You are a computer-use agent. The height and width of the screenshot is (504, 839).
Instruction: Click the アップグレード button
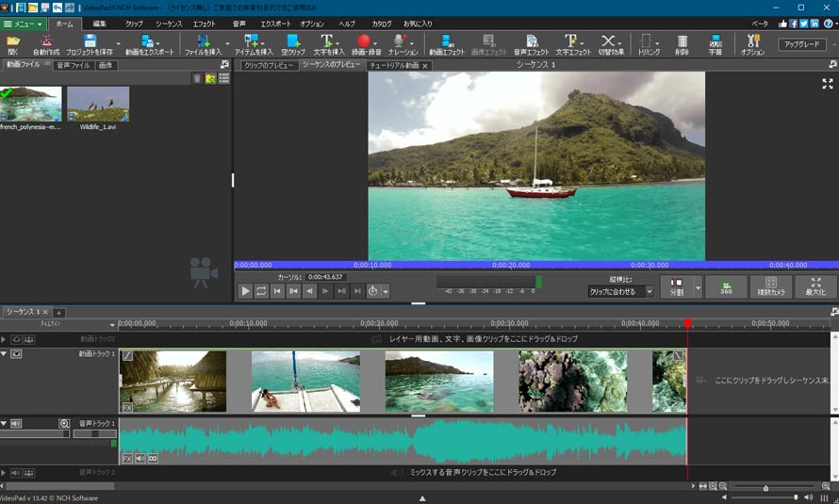tap(801, 44)
